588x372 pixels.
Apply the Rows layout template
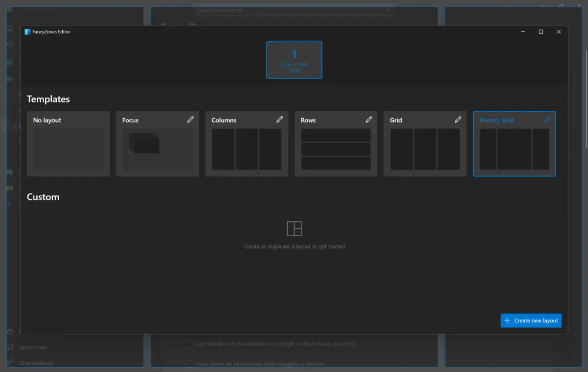(x=336, y=144)
